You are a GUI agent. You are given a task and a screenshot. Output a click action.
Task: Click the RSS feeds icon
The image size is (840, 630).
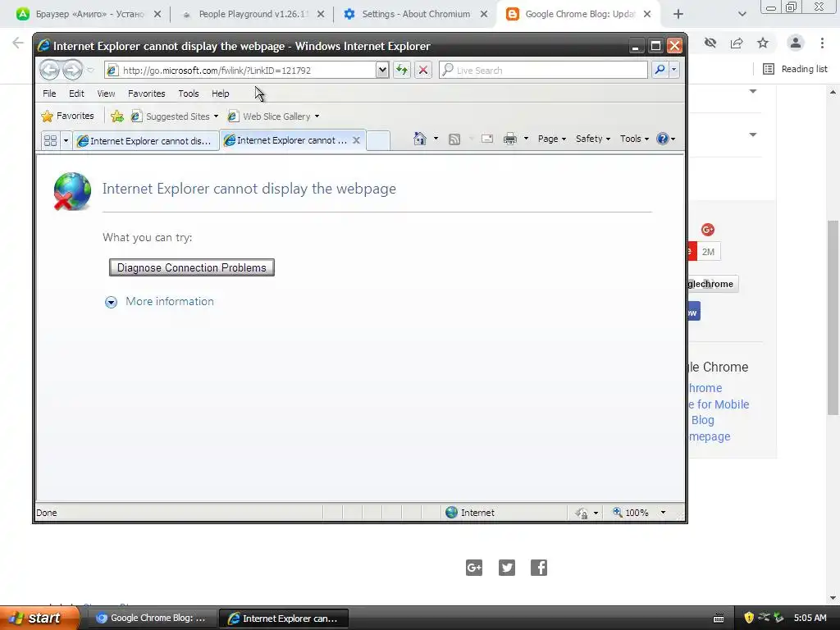click(454, 139)
